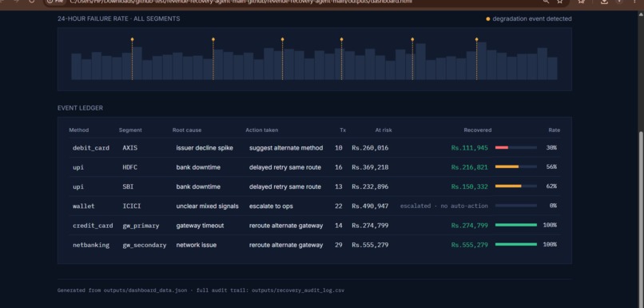Click 'escalated · no auto-action' note

pyautogui.click(x=444, y=206)
